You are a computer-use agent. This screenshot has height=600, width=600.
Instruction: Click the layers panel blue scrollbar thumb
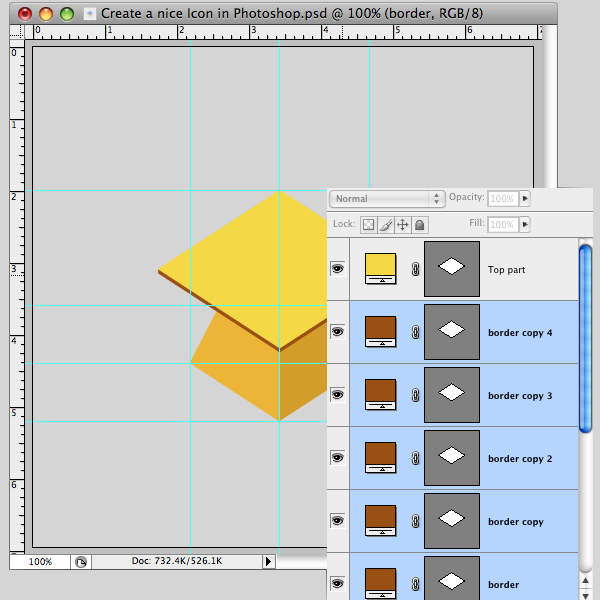point(585,339)
